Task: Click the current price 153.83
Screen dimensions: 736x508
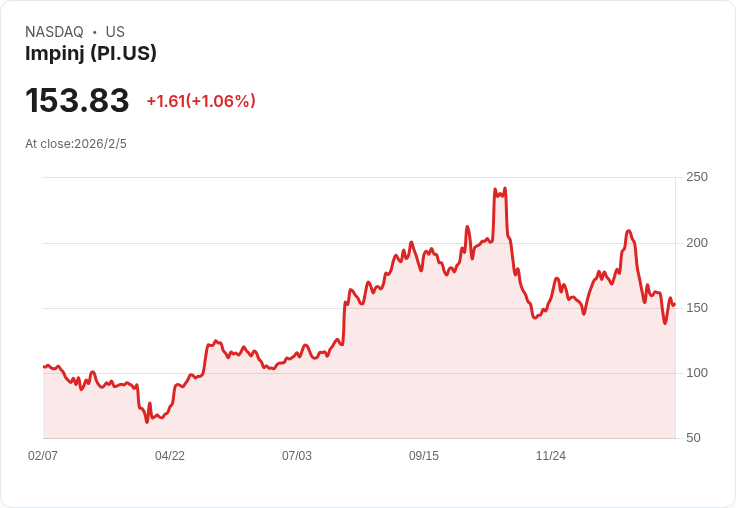Action: click(77, 101)
